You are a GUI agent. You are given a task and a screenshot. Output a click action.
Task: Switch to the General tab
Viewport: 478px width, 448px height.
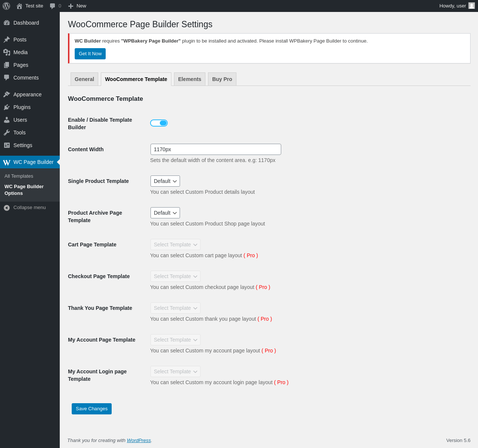(84, 79)
